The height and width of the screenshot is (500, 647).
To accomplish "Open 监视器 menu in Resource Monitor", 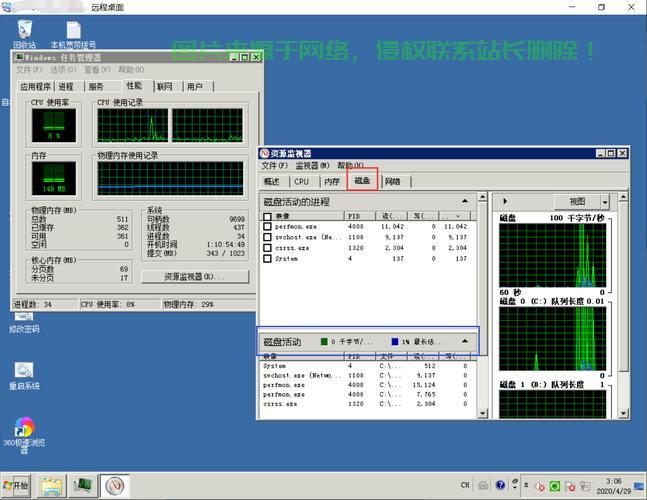I will tap(312, 166).
